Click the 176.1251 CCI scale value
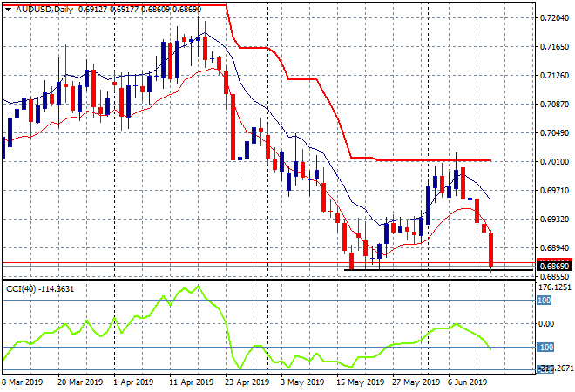The image size is (575, 392). click(x=554, y=287)
